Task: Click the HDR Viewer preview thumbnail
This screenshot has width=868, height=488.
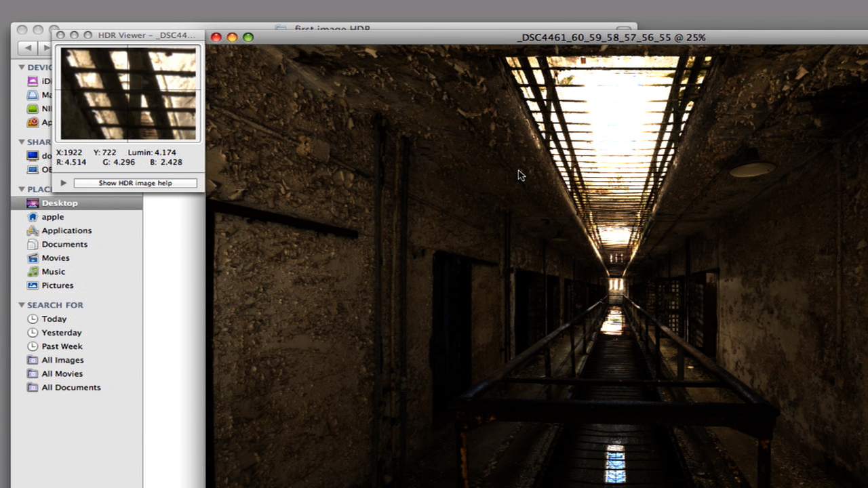Action: pos(128,93)
